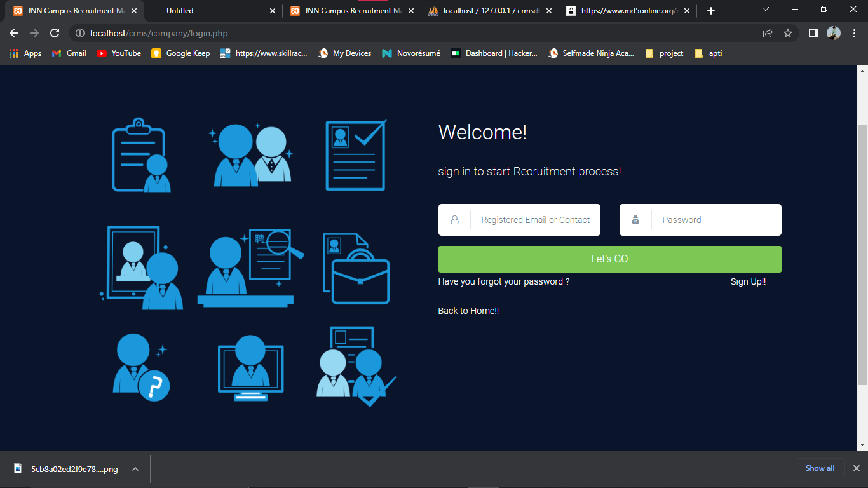Open the Selfmade Ninja Academy bookmark
868x488 pixels.
(591, 53)
